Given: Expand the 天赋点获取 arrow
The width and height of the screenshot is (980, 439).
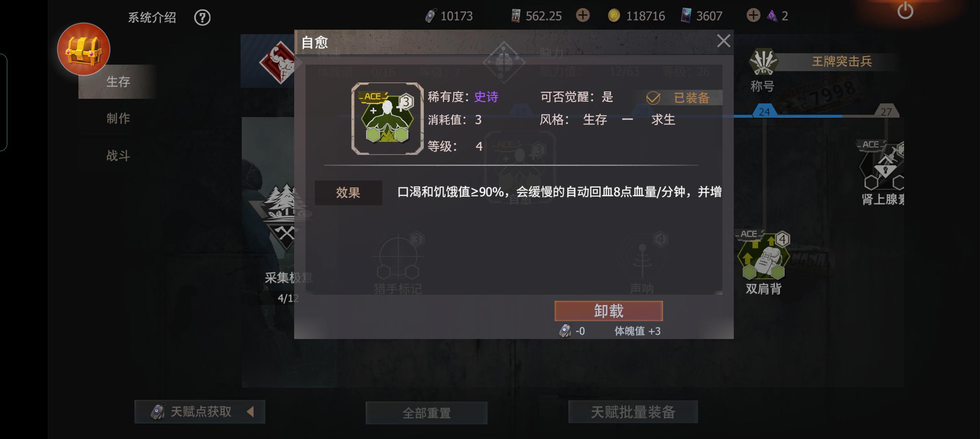Looking at the screenshot, I should coord(250,412).
